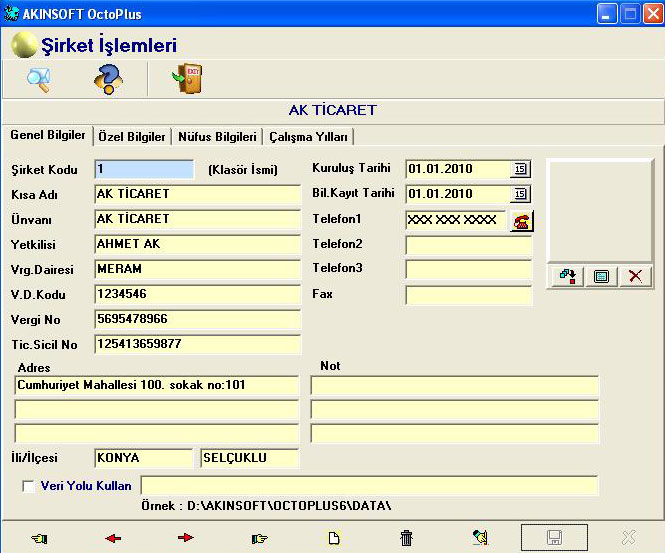The image size is (665, 553).
Task: Click the third Adres line field
Action: tap(156, 434)
